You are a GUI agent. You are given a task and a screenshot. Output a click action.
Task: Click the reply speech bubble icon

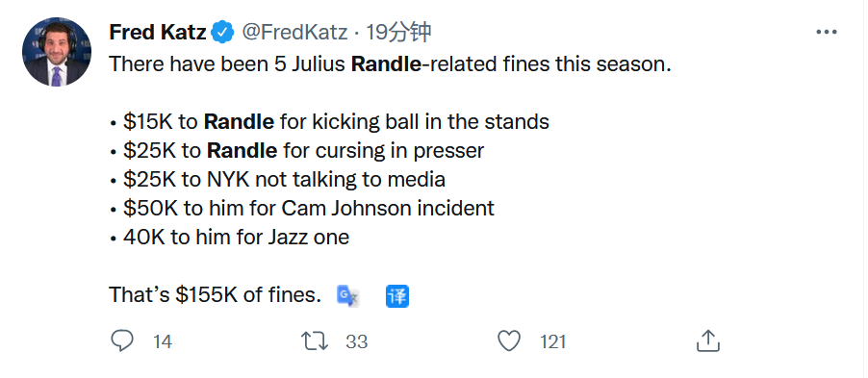(122, 340)
